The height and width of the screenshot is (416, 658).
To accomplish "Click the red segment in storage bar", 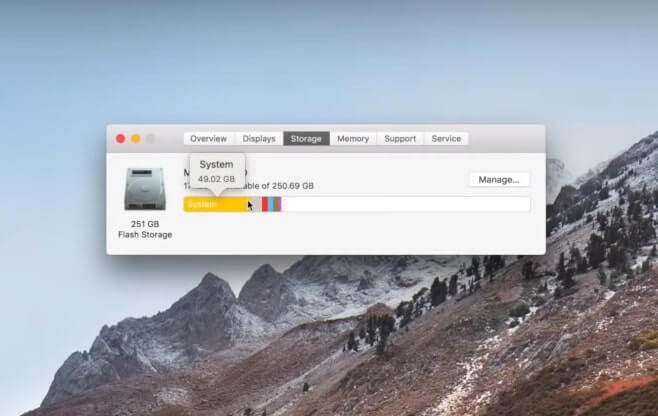I will pos(265,204).
